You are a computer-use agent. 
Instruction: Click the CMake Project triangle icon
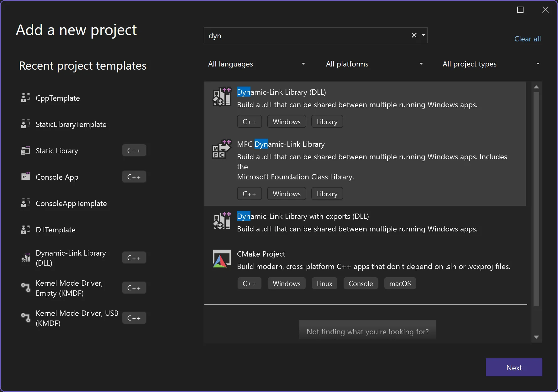(222, 259)
